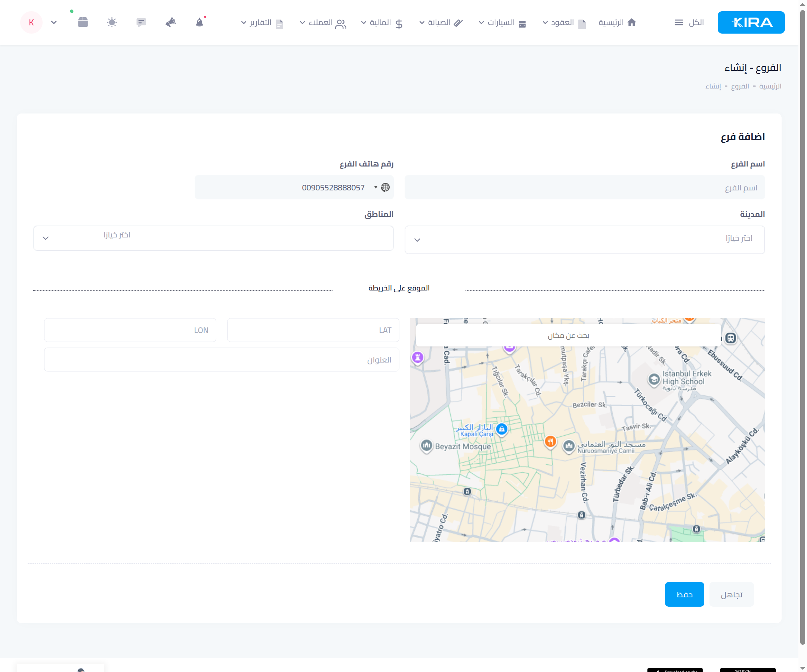Screen dimensions: 807x672
Task: Expand the user profile chevron
Action: pos(54,23)
